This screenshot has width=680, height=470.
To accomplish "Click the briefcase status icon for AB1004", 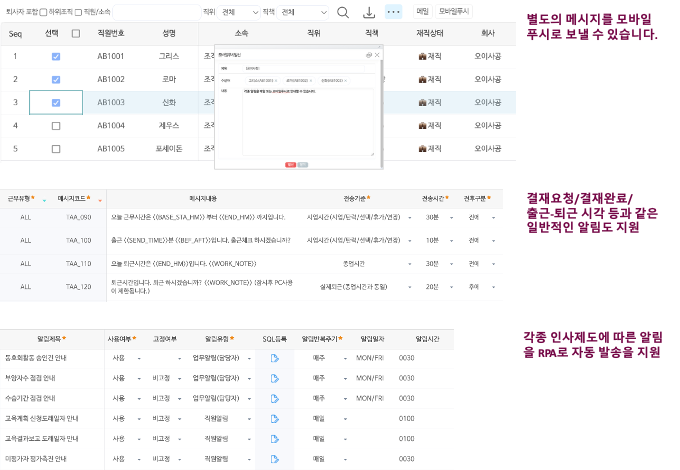I will click(422, 125).
